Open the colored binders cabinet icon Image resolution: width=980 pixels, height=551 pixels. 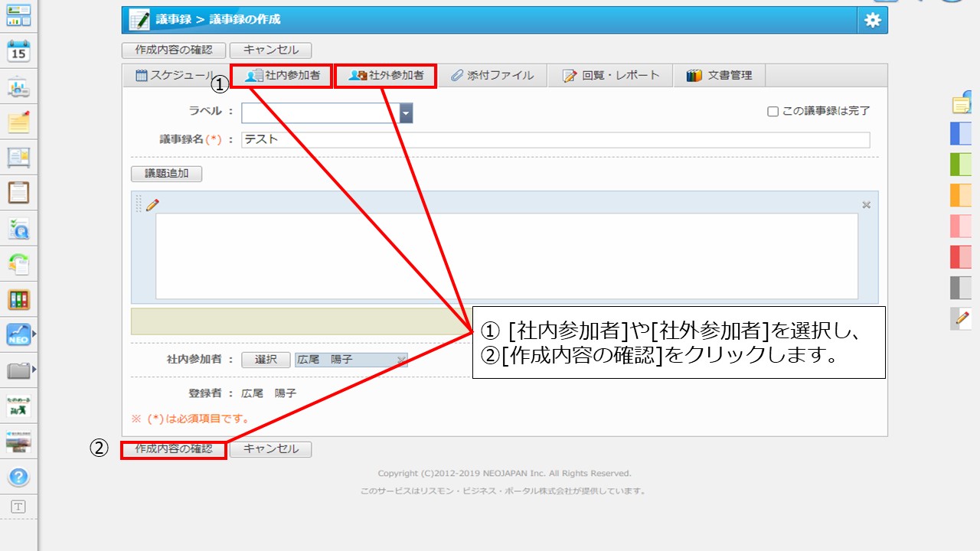(18, 299)
